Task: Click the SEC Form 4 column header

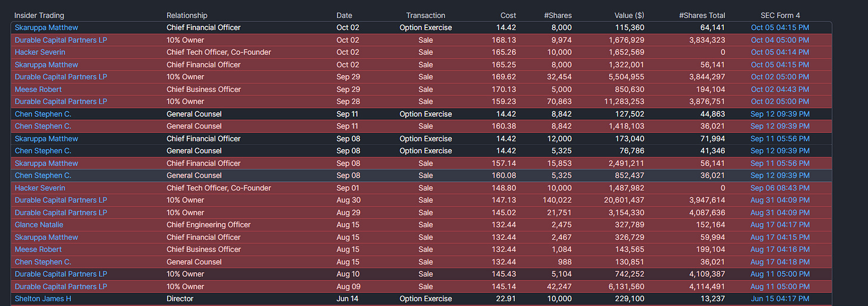Action: [780, 16]
